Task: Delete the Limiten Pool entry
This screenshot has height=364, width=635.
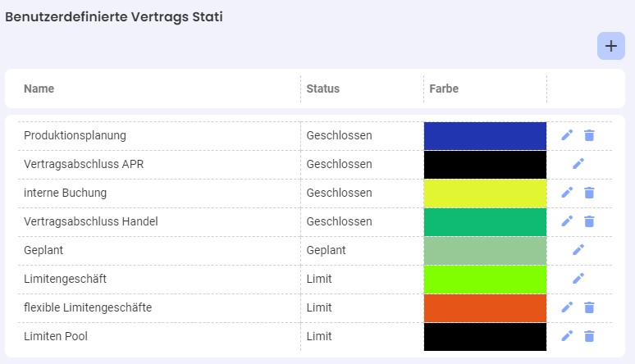Action: (x=589, y=336)
